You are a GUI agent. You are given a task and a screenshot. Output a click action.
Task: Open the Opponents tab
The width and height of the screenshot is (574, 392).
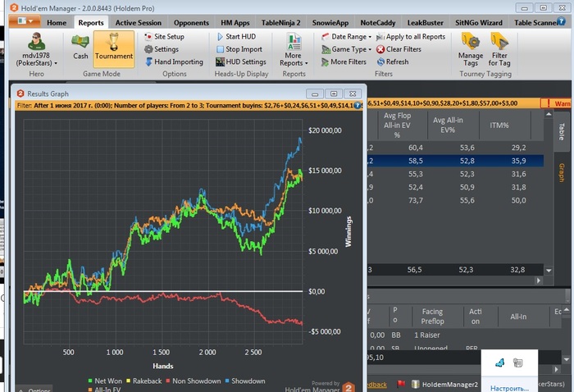(191, 23)
